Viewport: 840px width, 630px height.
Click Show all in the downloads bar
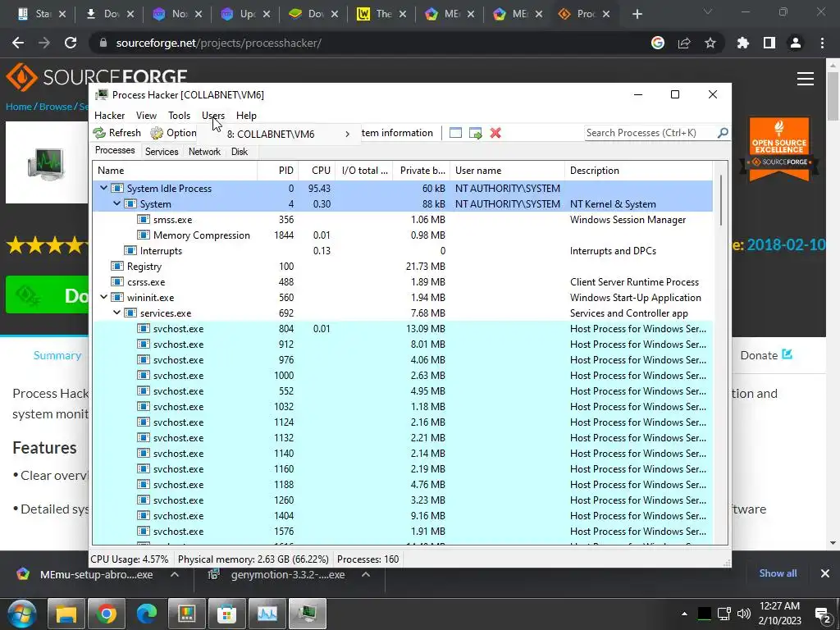[x=778, y=573]
